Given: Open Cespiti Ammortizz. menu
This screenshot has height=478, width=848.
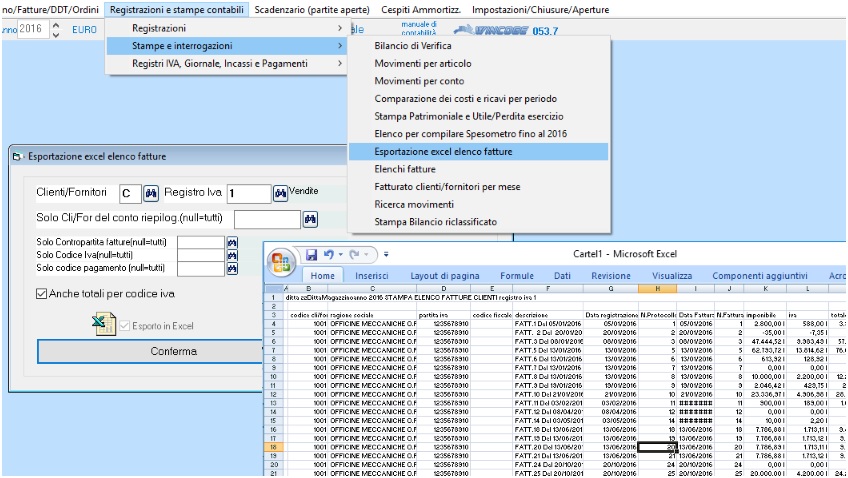Looking at the screenshot, I should pos(421,10).
